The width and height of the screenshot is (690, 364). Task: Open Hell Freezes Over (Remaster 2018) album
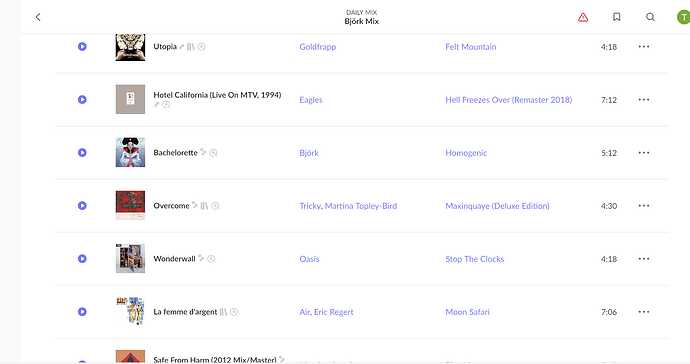pos(509,100)
